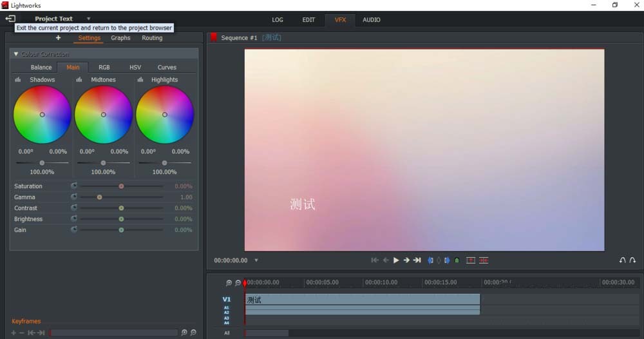This screenshot has width=644, height=339.
Task: Zoom out the keyframes timeline
Action: coord(193,333)
